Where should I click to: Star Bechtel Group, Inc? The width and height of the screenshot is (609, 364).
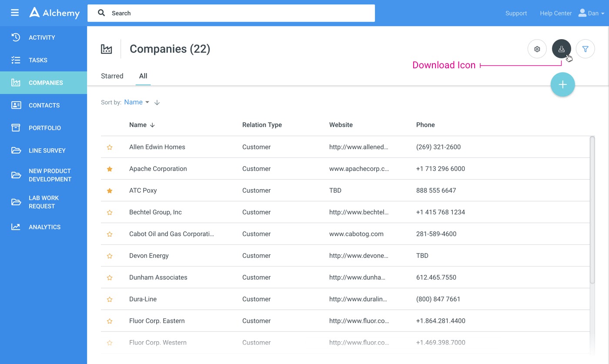(110, 213)
